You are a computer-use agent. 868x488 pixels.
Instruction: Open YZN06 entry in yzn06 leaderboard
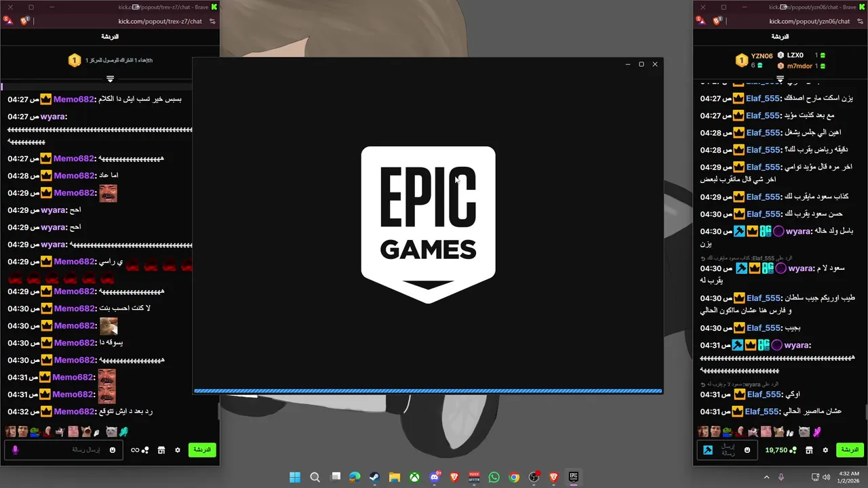point(754,60)
